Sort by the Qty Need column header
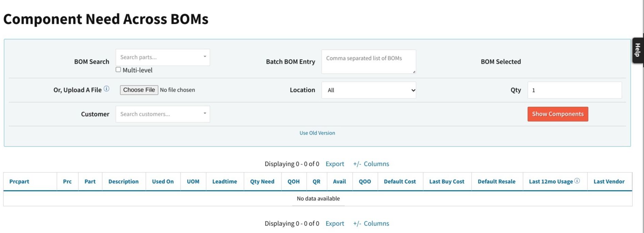Viewport: 644px width, 233px height. [262, 182]
